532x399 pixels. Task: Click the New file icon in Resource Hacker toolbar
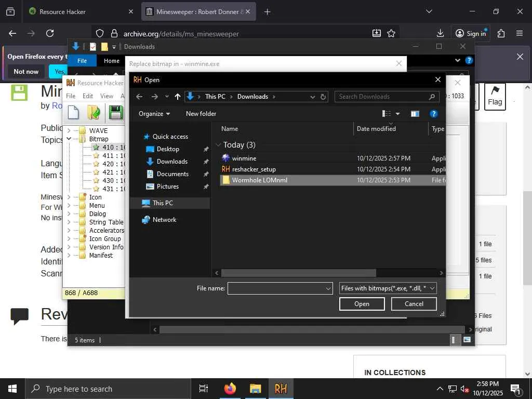tap(73, 112)
